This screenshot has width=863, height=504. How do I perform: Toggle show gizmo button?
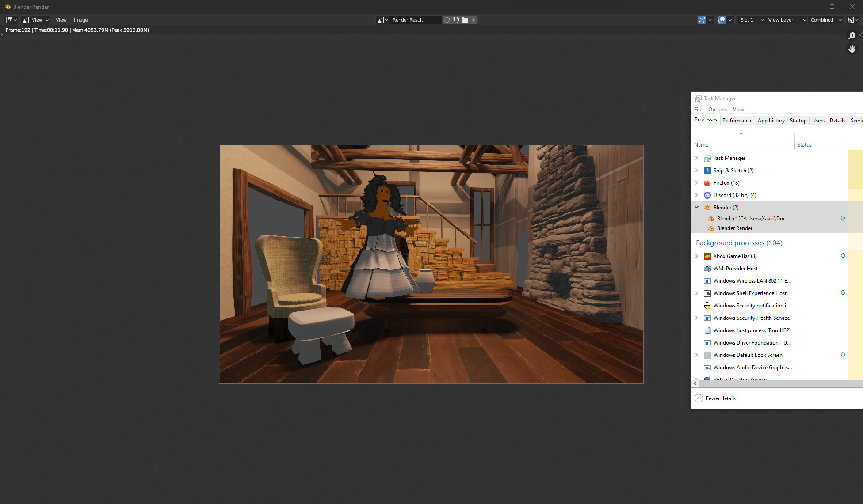click(x=702, y=20)
